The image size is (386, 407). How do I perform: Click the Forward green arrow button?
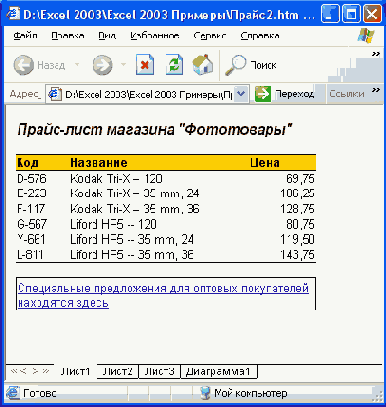point(102,65)
